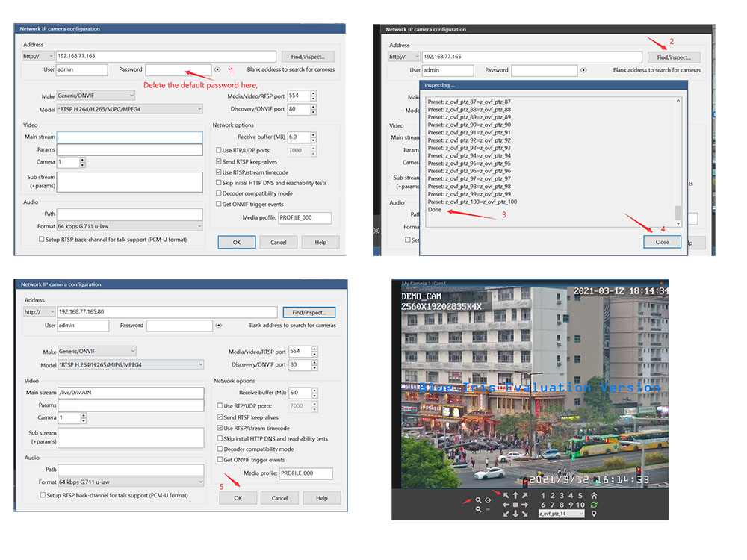This screenshot has height=560, width=747.
Task: Adjust RTSP port 554 stepper in blank Main stream dialog
Action: 313,96
